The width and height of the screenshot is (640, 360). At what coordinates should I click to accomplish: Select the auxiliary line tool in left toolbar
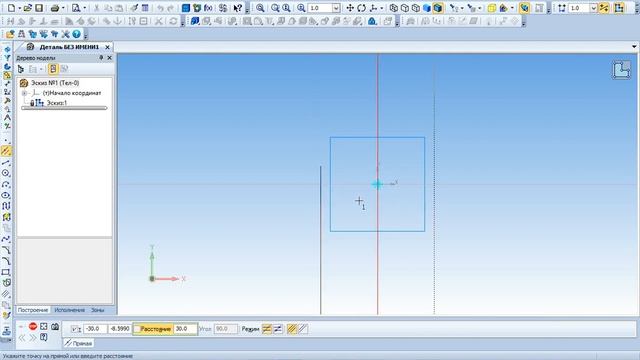pyautogui.click(x=6, y=151)
